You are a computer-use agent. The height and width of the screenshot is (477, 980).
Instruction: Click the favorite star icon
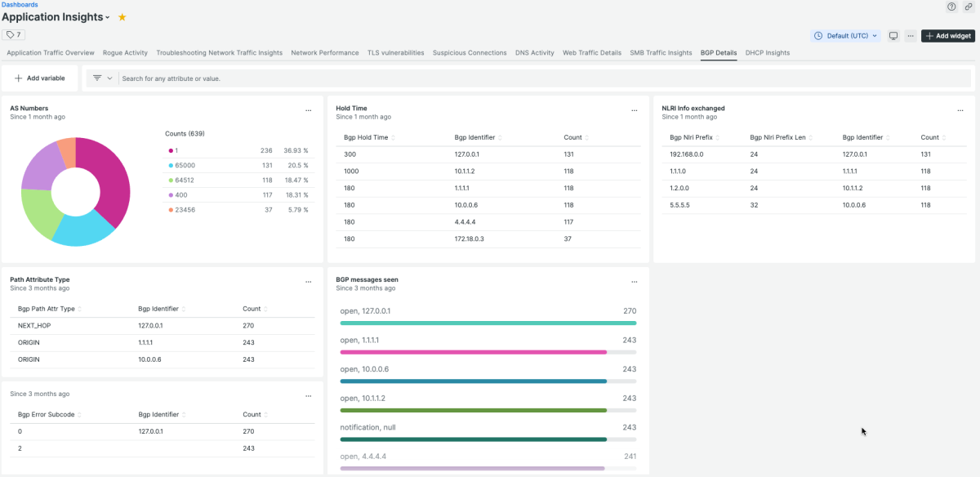[x=122, y=17]
